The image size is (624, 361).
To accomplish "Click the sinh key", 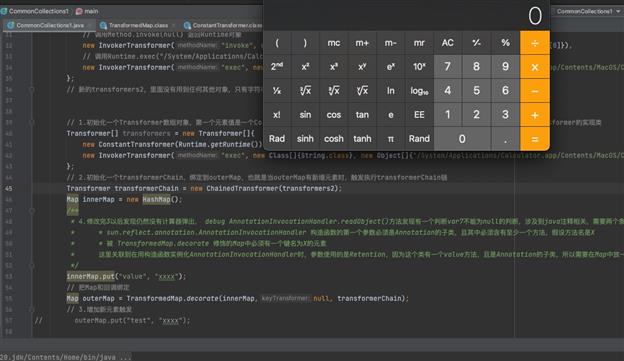I will [305, 139].
